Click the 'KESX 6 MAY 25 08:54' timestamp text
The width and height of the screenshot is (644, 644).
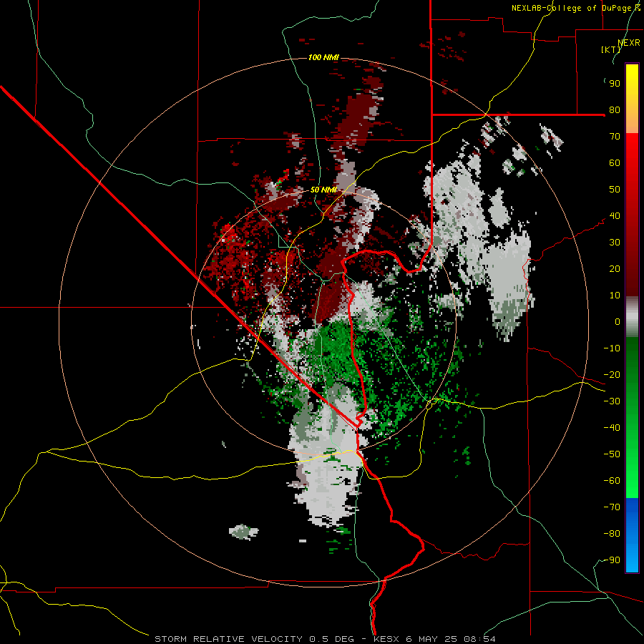click(434, 639)
